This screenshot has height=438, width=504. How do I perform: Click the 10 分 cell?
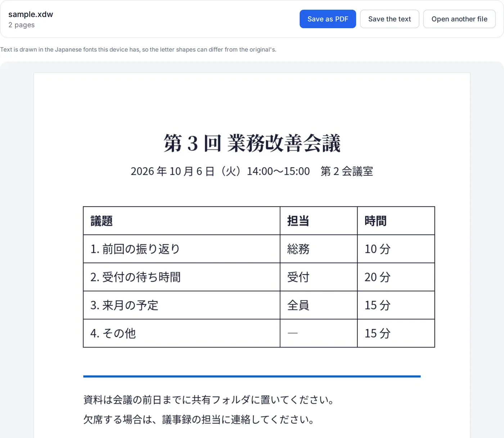396,249
